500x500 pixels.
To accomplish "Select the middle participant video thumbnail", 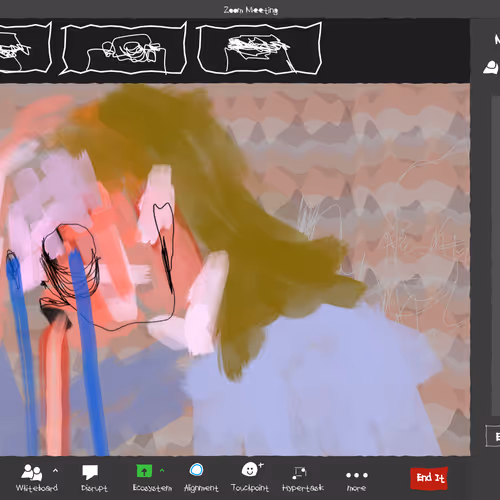I will tap(123, 48).
